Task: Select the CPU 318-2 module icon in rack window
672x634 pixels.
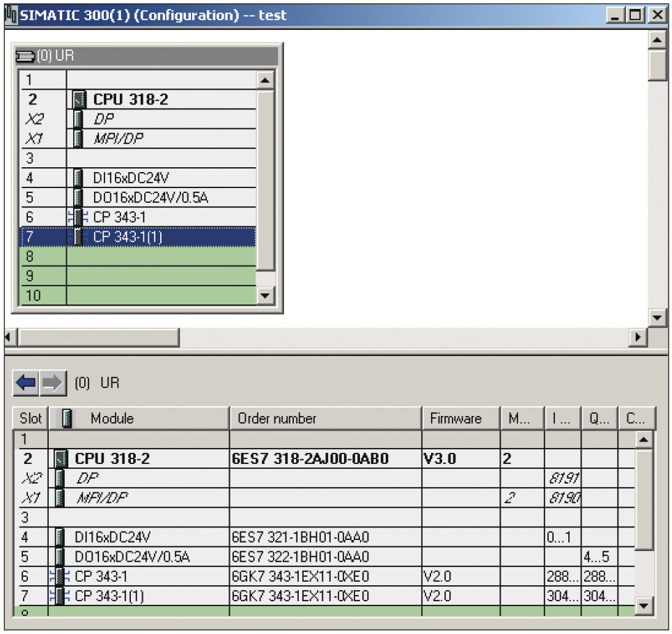Action: tap(79, 100)
